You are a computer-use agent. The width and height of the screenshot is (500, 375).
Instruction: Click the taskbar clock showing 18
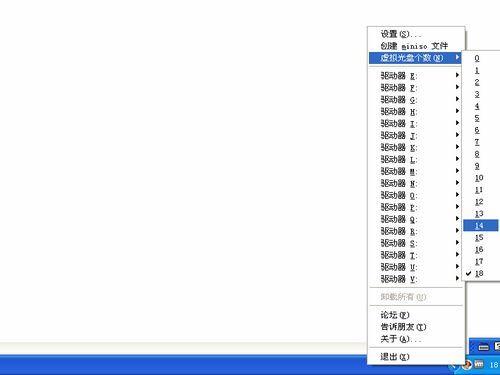494,365
